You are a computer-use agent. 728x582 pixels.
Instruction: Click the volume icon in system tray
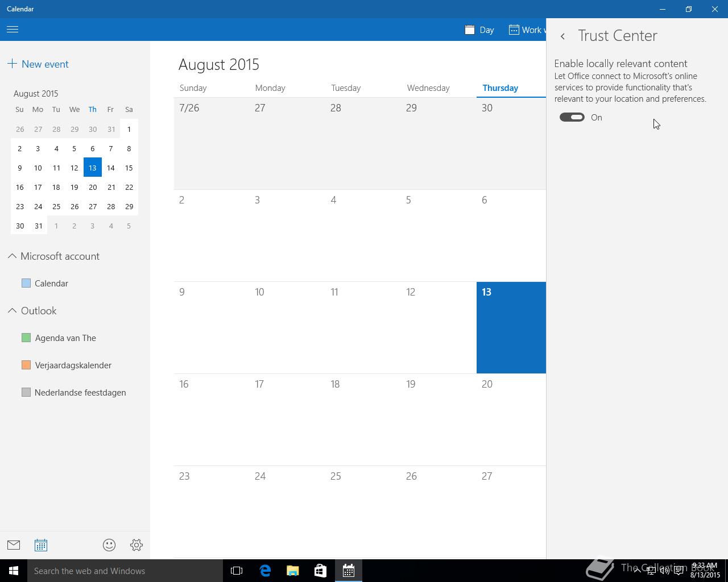664,571
